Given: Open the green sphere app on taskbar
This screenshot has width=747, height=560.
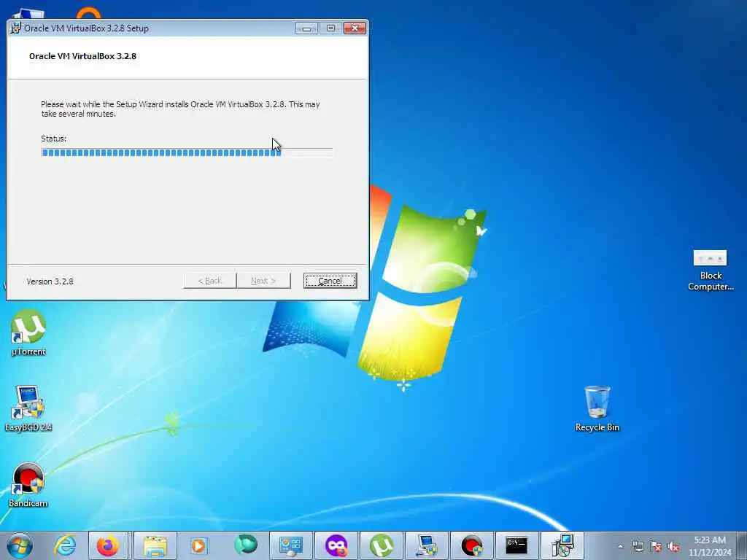Looking at the screenshot, I should pos(245,545).
